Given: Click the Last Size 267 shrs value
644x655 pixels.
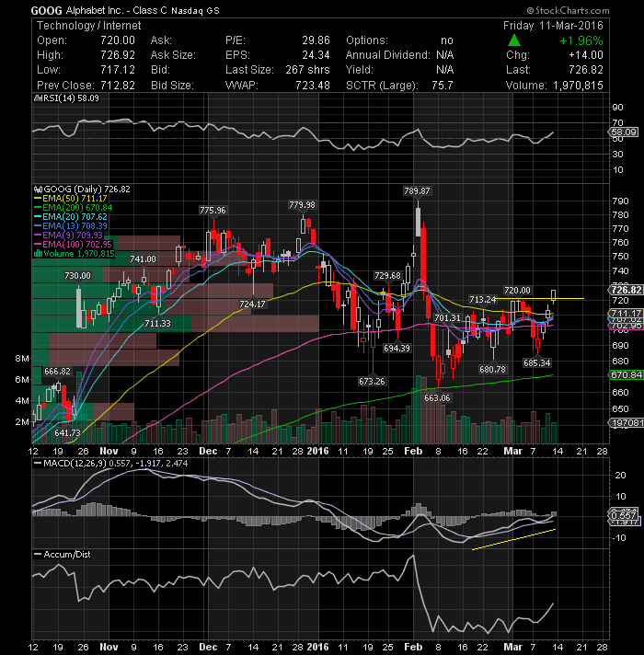Looking at the screenshot, I should click(308, 70).
